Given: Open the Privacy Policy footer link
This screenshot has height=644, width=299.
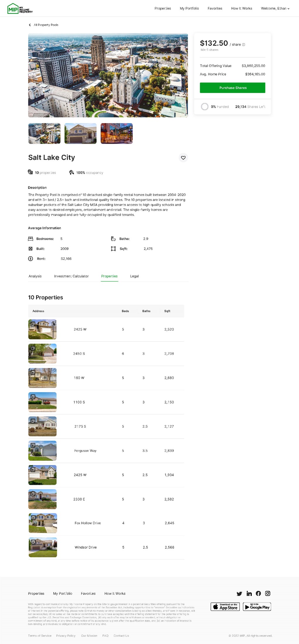Looking at the screenshot, I should click(66, 636).
